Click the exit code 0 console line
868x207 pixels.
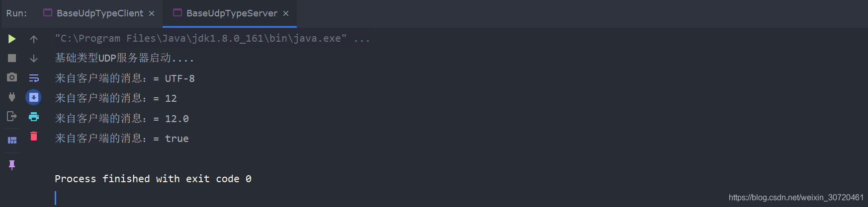click(153, 179)
